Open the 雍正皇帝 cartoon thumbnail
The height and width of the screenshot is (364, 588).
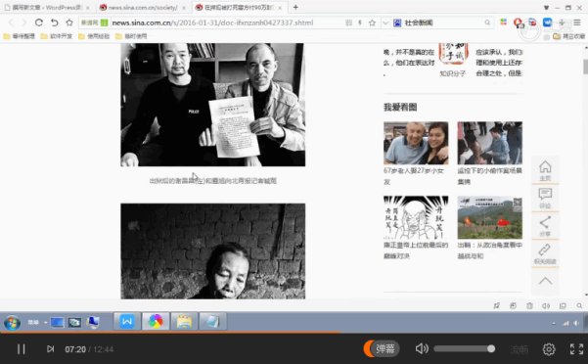tap(416, 217)
